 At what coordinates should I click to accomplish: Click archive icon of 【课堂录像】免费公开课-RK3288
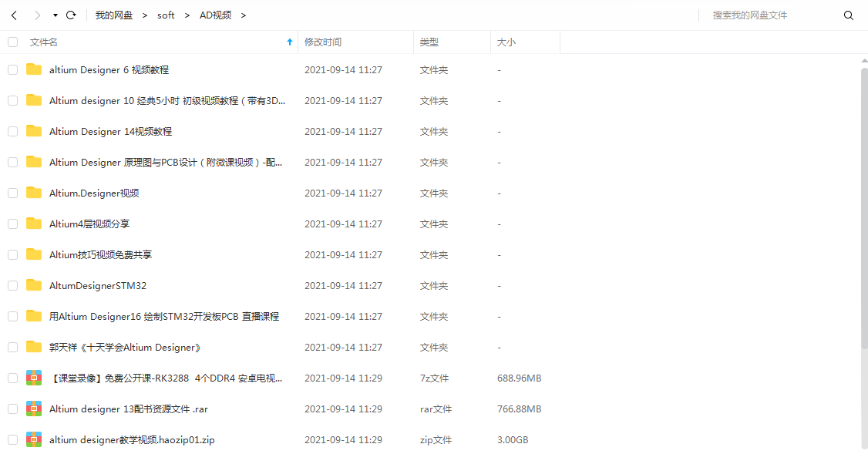pyautogui.click(x=34, y=378)
